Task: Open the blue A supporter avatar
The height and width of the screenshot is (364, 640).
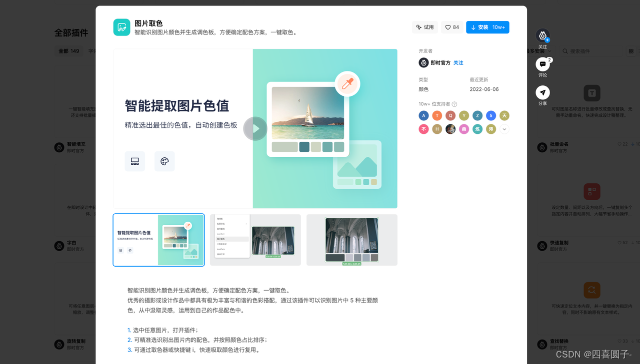Action: [x=423, y=115]
